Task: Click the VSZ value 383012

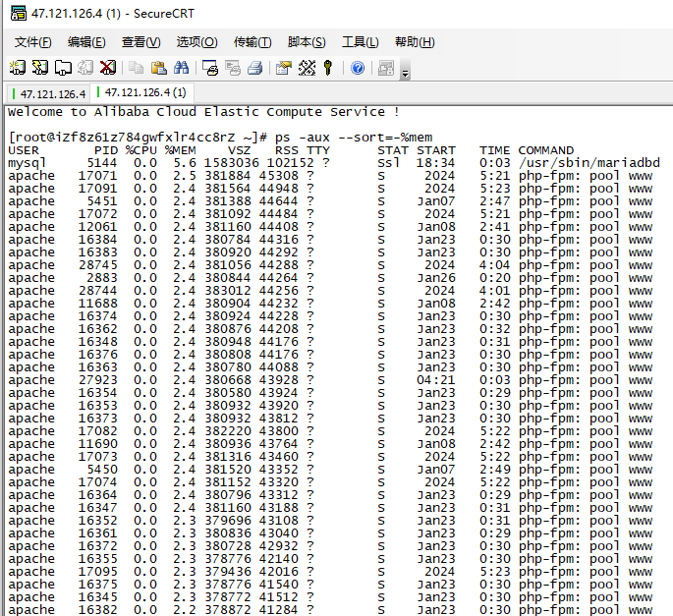Action: click(x=228, y=291)
